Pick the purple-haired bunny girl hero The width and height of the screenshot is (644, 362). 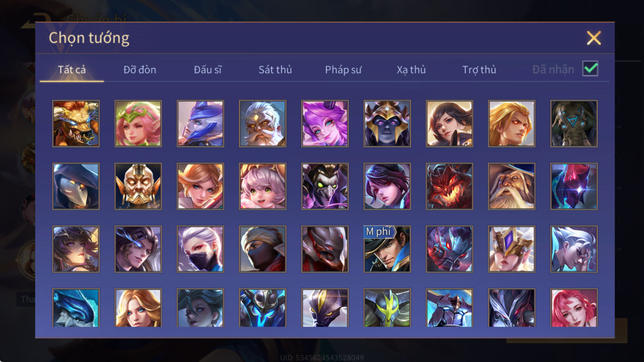(x=325, y=123)
